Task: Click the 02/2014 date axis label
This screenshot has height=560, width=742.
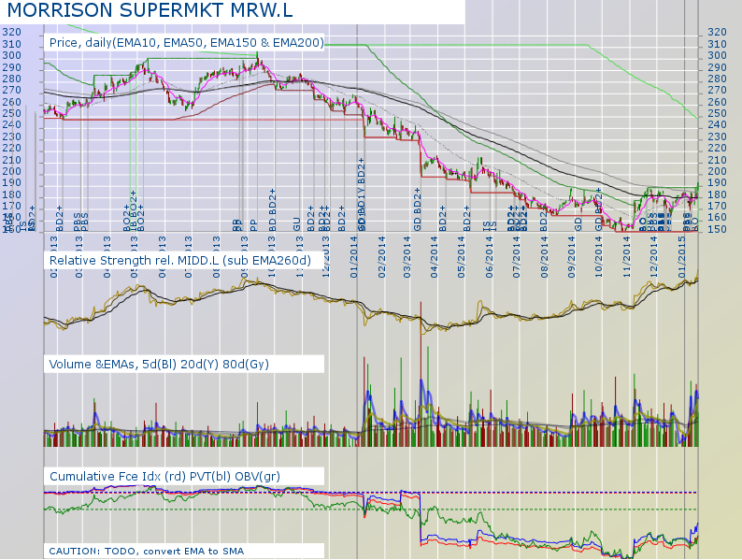Action: click(381, 257)
